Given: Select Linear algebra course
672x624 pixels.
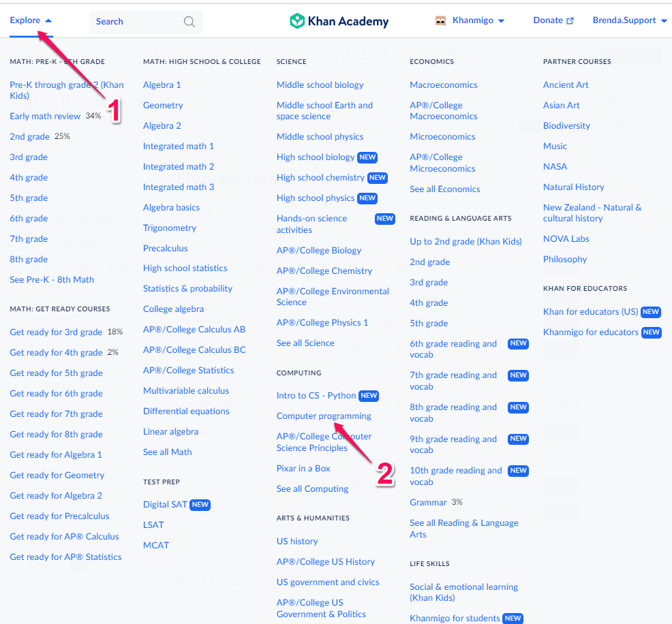Looking at the screenshot, I should [x=170, y=432].
